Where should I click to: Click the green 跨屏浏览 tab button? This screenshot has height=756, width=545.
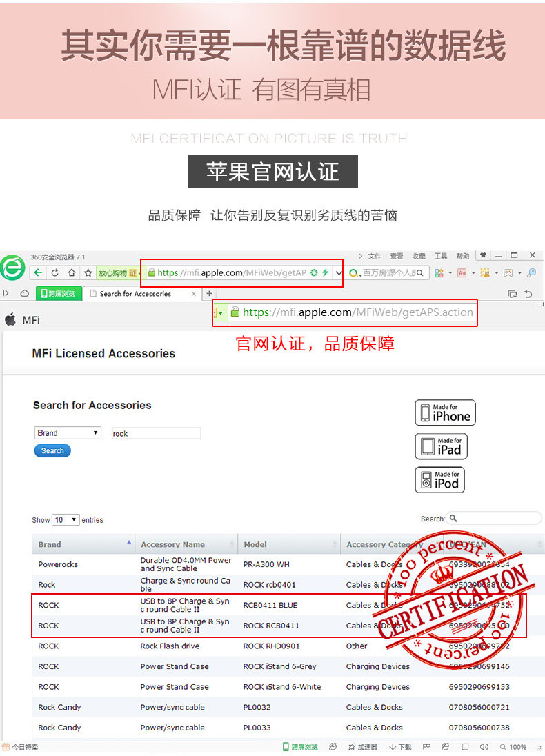tap(59, 294)
